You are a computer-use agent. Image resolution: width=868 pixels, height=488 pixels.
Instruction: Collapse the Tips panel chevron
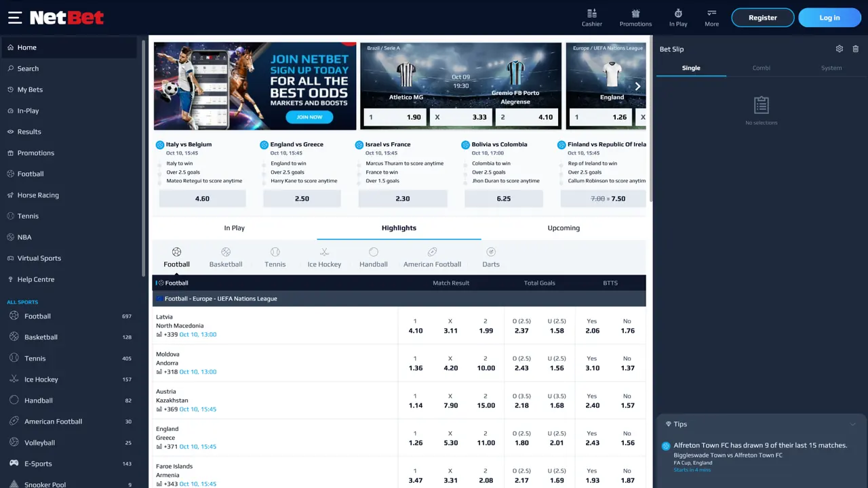852,424
